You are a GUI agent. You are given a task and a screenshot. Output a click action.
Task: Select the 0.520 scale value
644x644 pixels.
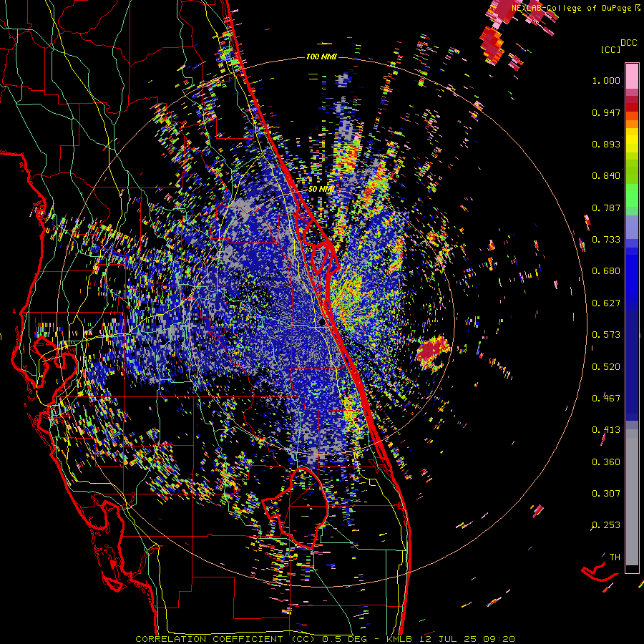[x=606, y=367]
